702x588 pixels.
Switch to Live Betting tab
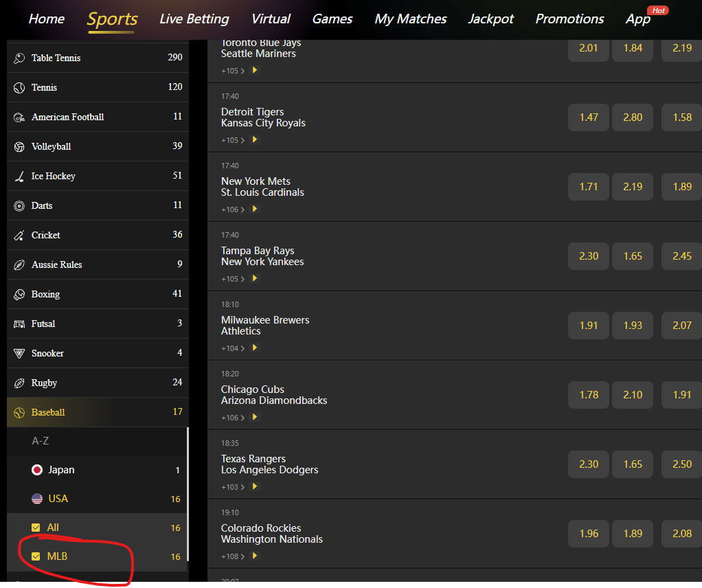(194, 19)
